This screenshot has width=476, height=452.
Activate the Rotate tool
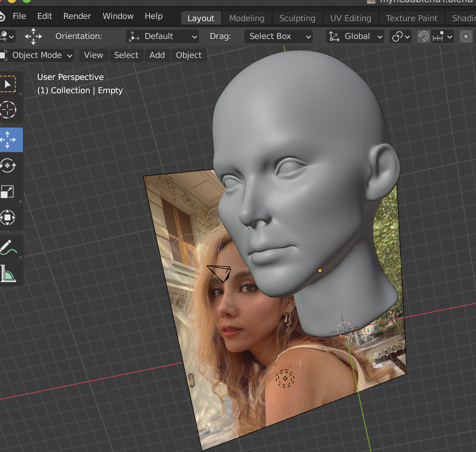[8, 165]
